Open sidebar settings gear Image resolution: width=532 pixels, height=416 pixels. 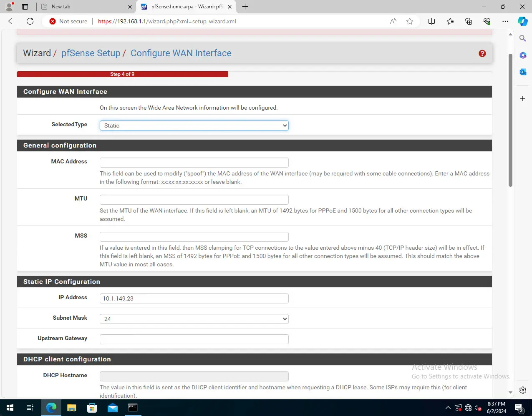click(523, 391)
